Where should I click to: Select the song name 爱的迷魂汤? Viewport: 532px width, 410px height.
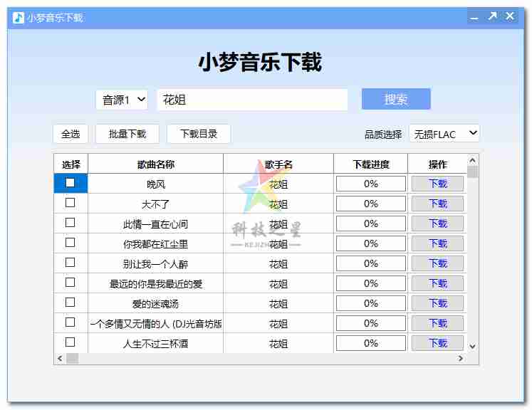point(156,304)
